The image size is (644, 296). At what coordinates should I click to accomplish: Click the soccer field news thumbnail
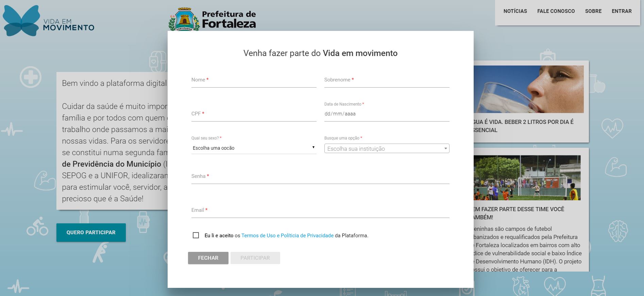click(527, 178)
